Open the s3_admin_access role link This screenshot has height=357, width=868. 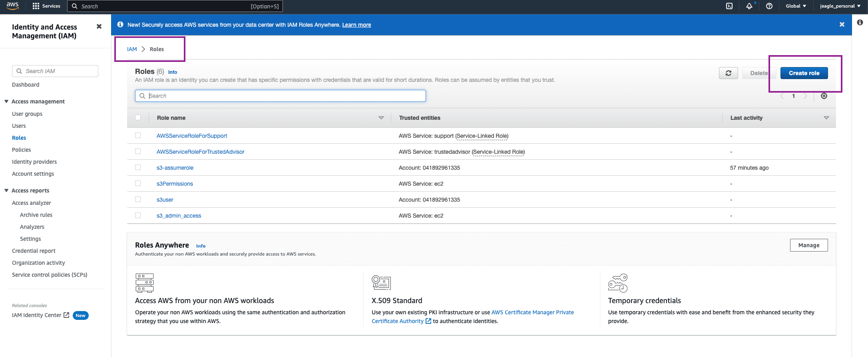click(179, 216)
